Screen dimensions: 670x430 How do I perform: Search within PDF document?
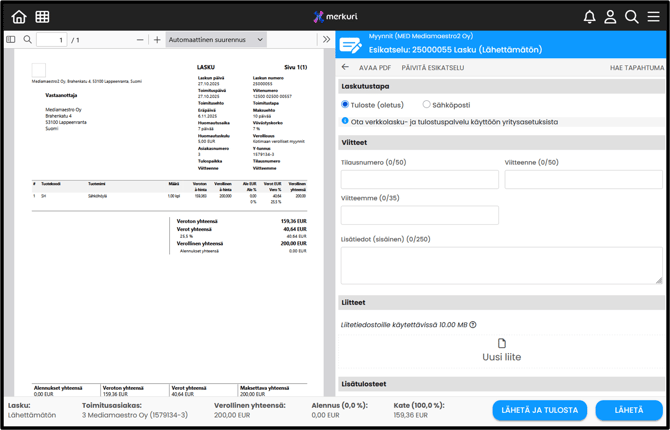pyautogui.click(x=28, y=40)
